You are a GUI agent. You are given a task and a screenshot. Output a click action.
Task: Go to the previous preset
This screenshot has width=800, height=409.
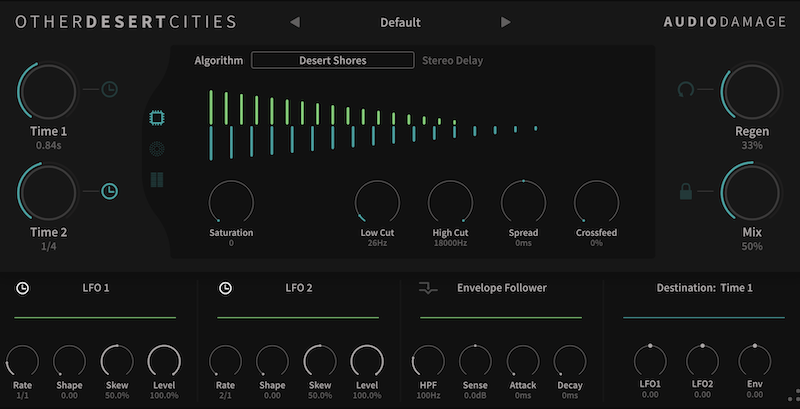pos(295,22)
